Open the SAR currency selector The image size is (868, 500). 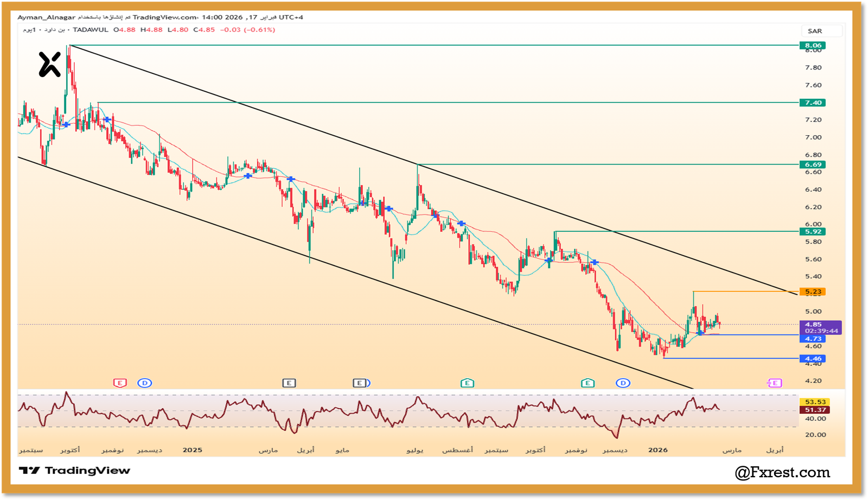pos(815,31)
